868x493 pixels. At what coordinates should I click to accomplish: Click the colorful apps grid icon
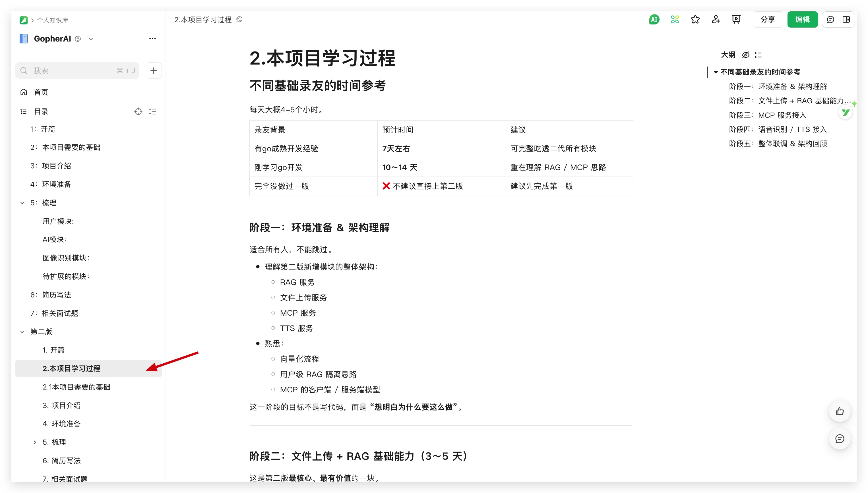click(x=675, y=20)
